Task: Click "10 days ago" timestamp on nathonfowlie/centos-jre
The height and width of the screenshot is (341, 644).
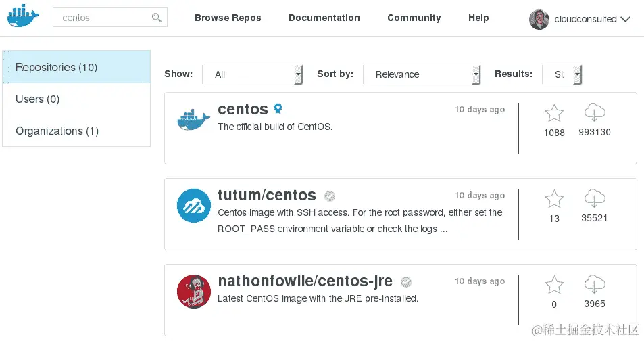Action: (480, 281)
